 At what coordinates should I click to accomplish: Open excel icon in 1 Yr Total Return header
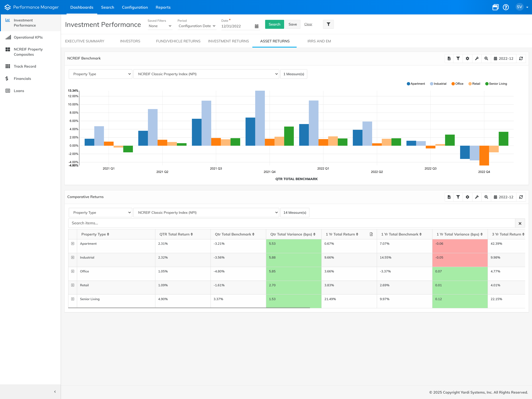[371, 234]
